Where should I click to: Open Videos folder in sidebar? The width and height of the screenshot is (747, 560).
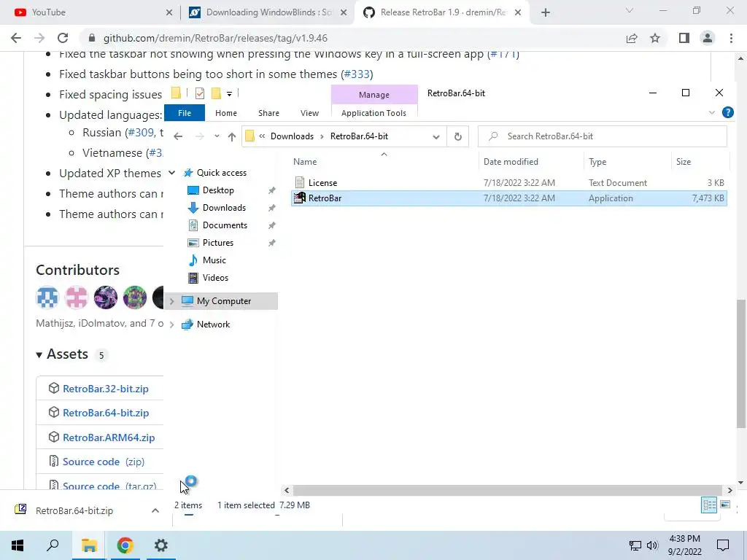click(x=215, y=278)
